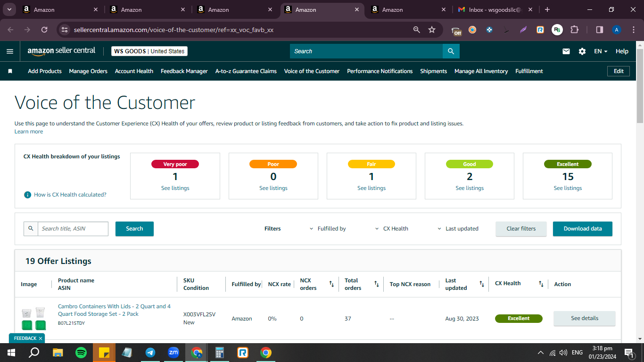Open the CX Health filter dropdown

(392, 229)
